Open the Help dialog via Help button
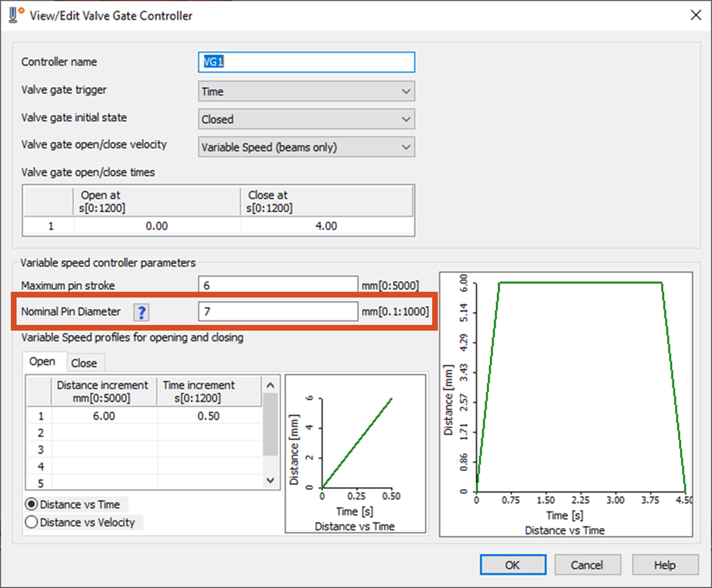712x588 pixels. pyautogui.click(x=665, y=564)
